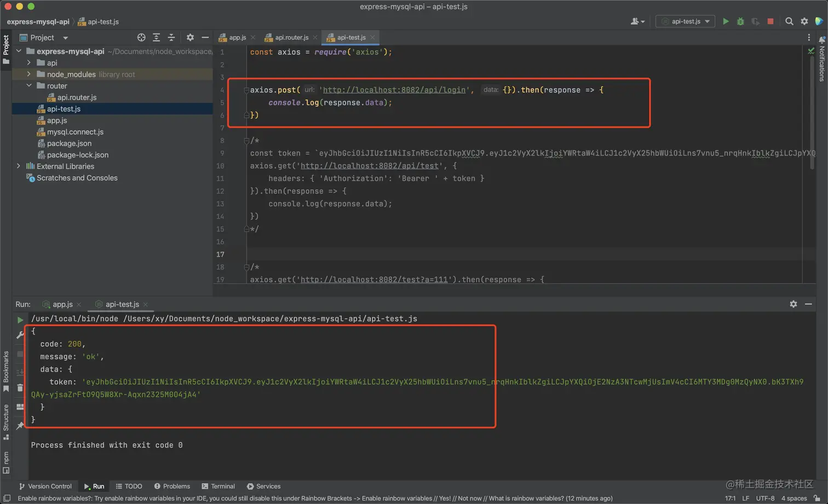Open editor tabs more-options vertical dots
This screenshot has height=504, width=828.
(809, 37)
